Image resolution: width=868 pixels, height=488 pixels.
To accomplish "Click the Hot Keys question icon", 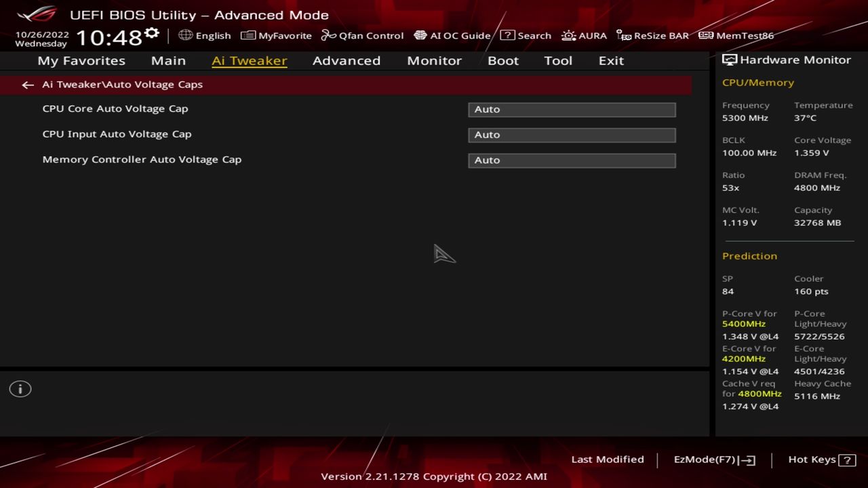I will pos(847,460).
